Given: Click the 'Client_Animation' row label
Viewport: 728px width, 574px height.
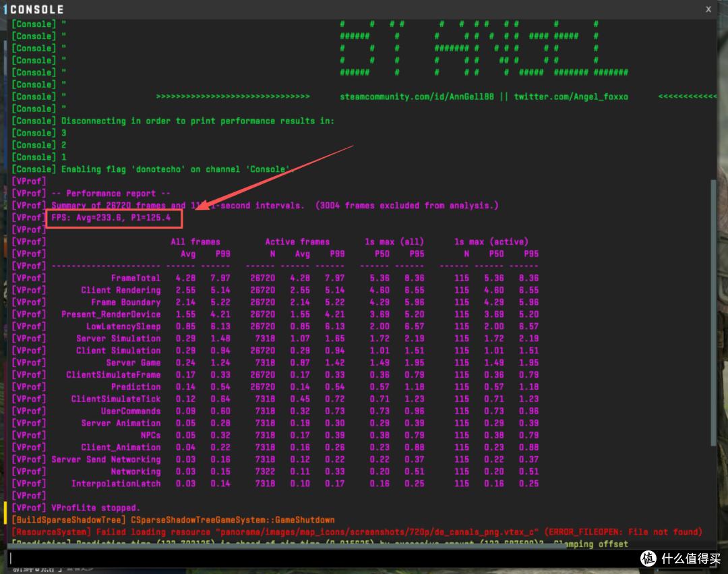Looking at the screenshot, I should [121, 447].
